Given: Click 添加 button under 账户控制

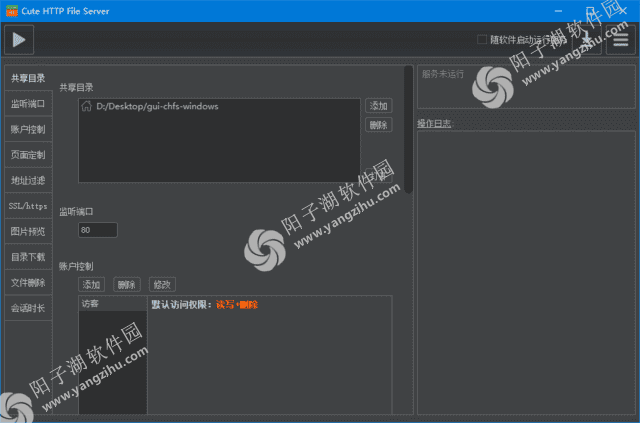Looking at the screenshot, I should pos(91,285).
